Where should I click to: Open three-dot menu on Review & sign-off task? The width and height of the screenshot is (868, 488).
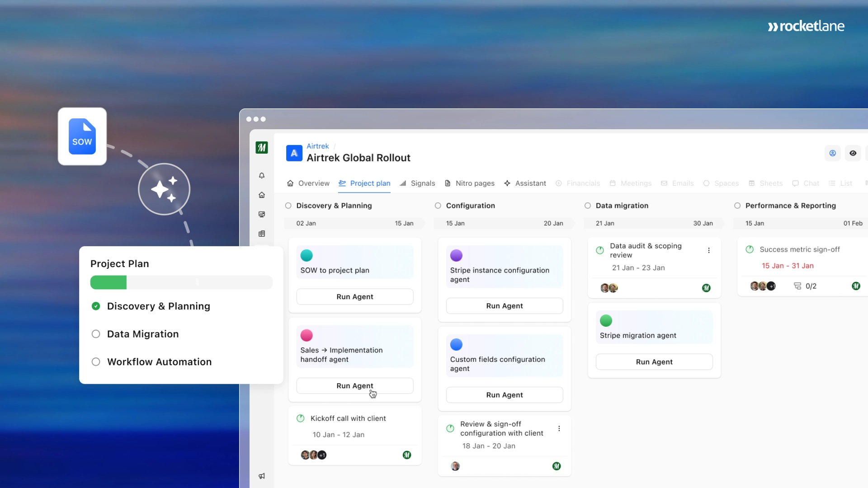point(559,428)
